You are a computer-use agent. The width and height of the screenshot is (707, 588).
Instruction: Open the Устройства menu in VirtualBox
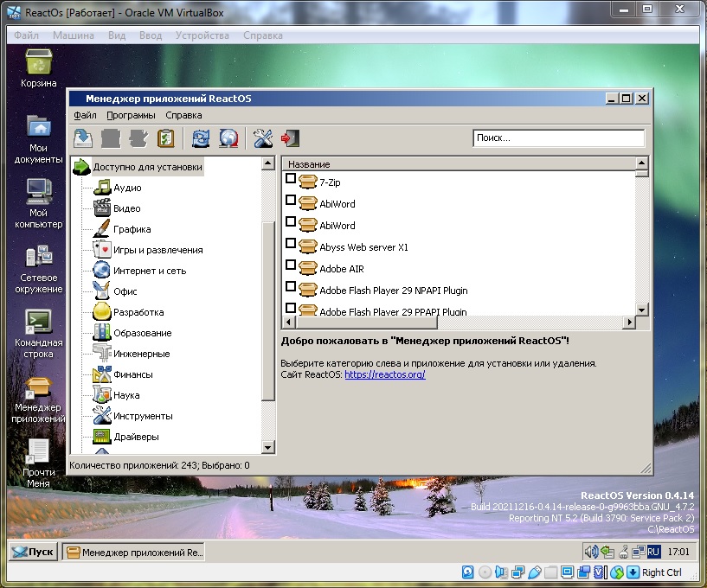[202, 35]
